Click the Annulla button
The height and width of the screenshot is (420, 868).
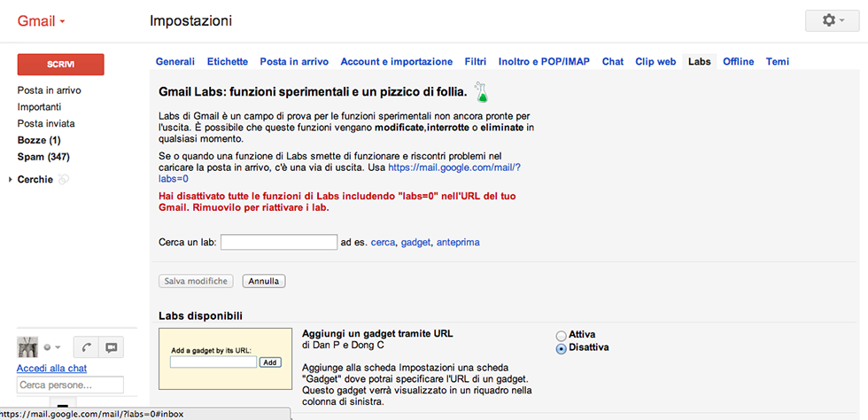264,281
